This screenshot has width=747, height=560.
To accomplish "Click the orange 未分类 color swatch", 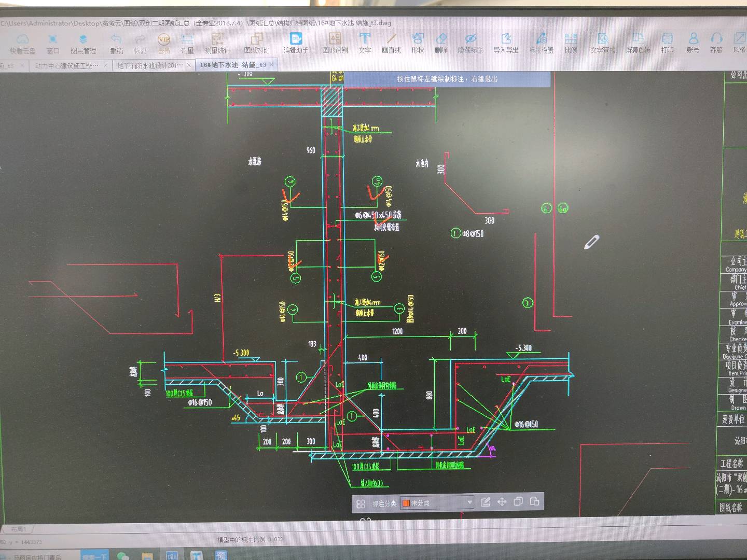I will coord(406,503).
